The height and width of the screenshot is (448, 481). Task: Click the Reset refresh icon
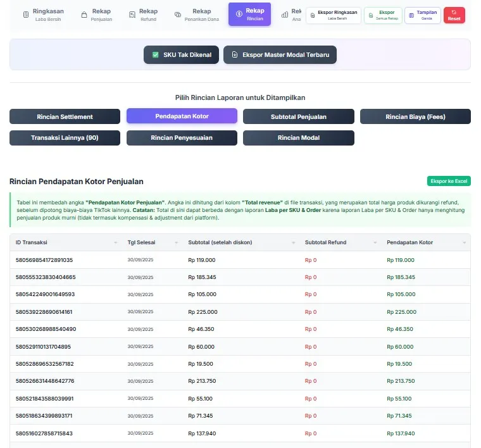(x=454, y=12)
